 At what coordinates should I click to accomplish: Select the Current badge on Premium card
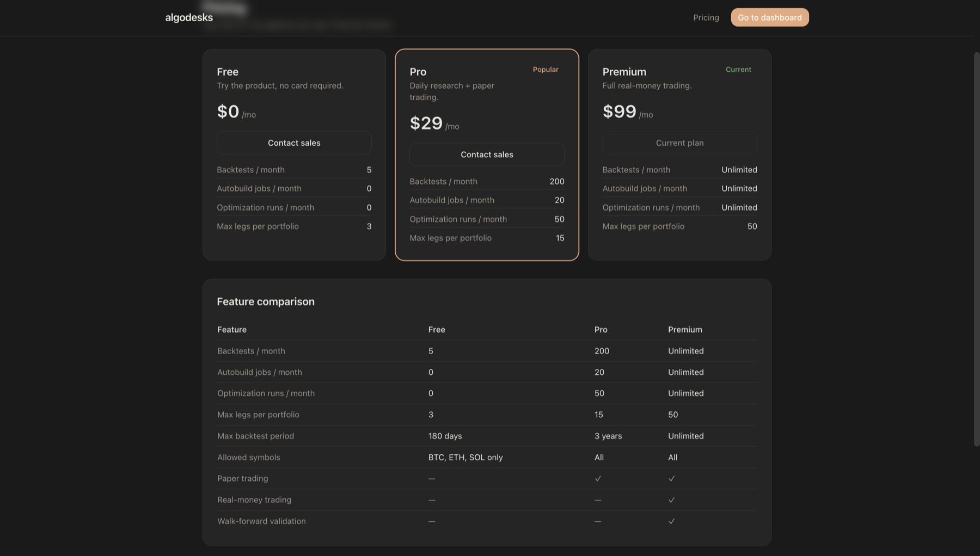click(738, 70)
